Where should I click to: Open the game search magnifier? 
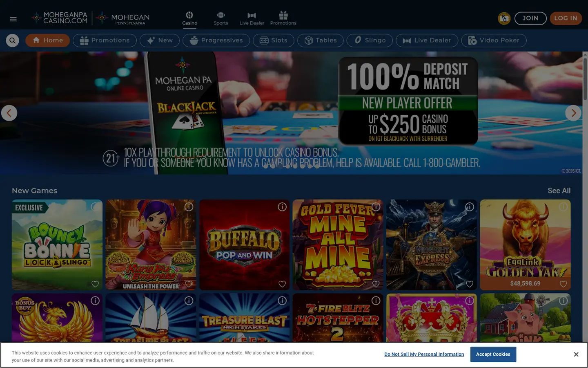coord(13,40)
